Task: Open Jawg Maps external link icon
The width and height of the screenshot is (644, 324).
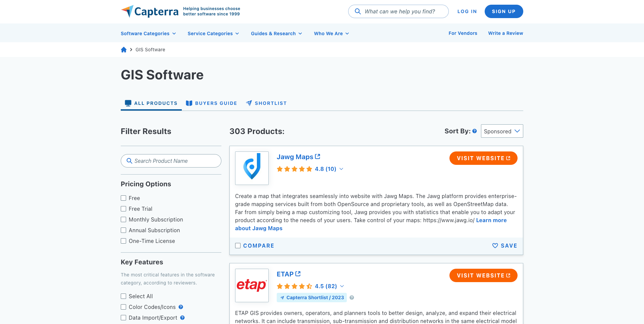Action: (x=318, y=156)
